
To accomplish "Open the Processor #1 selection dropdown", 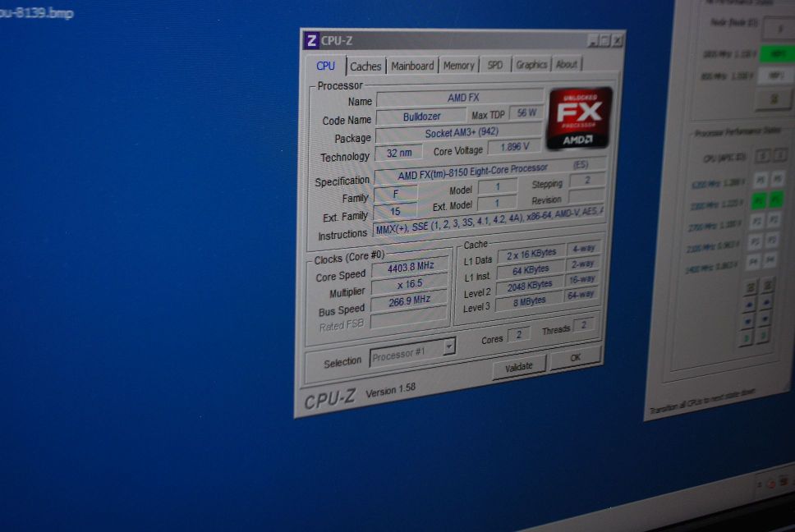I will (x=412, y=353).
